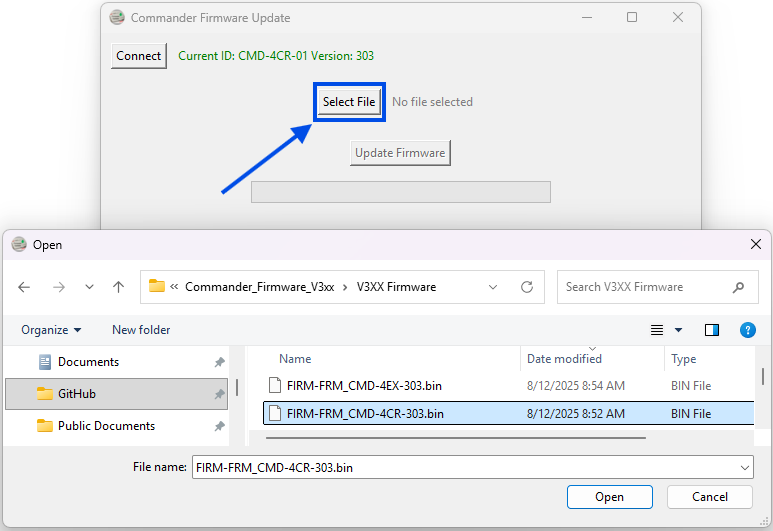
Task: Open the File name combo box dropdown
Action: [744, 467]
